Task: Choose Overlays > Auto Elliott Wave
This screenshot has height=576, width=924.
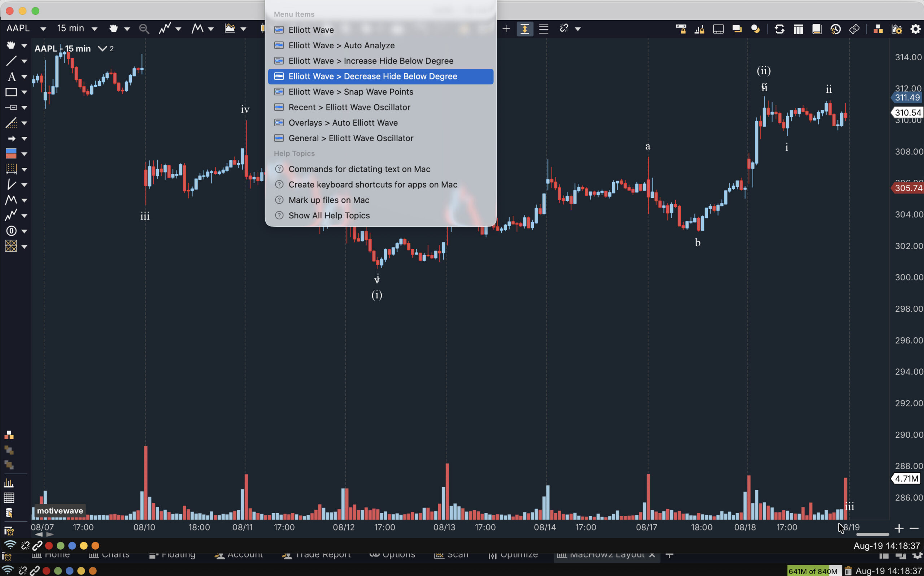Action: 380,123
